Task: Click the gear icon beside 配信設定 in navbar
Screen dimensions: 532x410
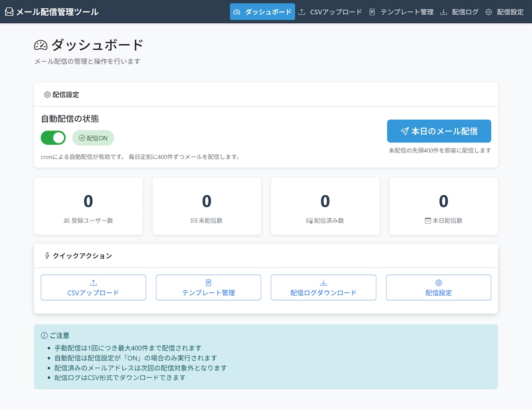Action: coord(489,12)
